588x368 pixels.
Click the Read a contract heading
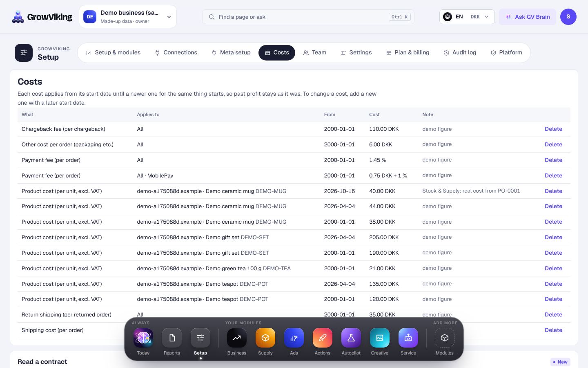tap(42, 362)
